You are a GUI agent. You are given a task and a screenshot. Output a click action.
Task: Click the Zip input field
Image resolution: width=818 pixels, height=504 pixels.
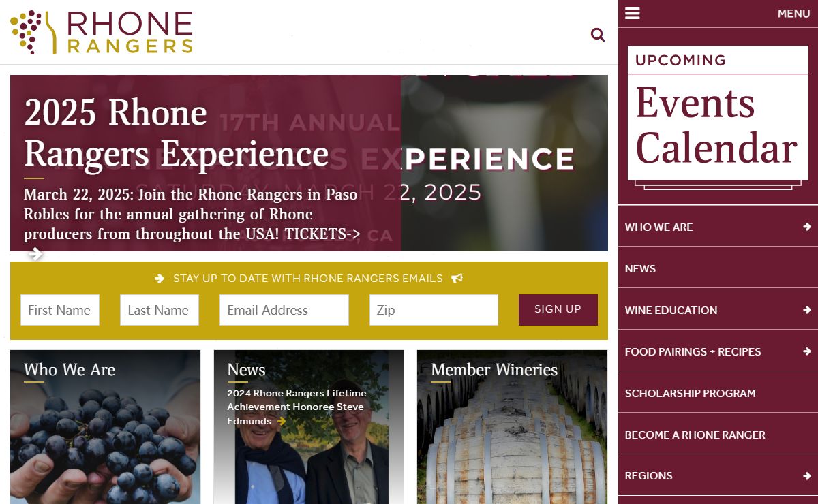pos(434,310)
